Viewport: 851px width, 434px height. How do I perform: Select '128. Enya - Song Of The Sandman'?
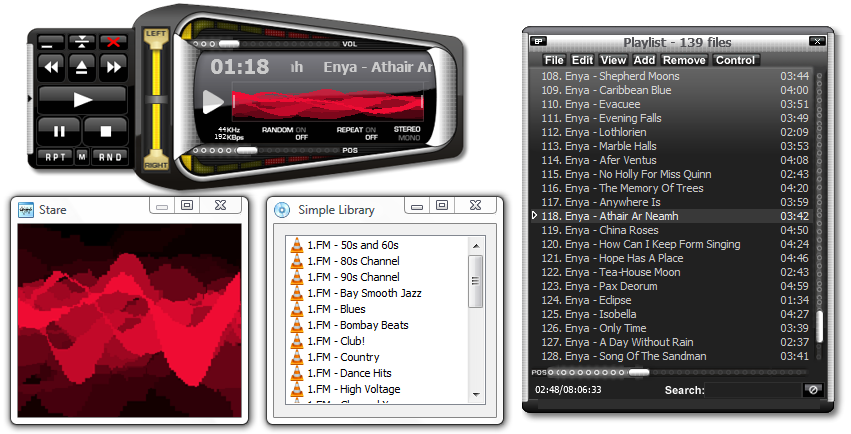[x=675, y=356]
